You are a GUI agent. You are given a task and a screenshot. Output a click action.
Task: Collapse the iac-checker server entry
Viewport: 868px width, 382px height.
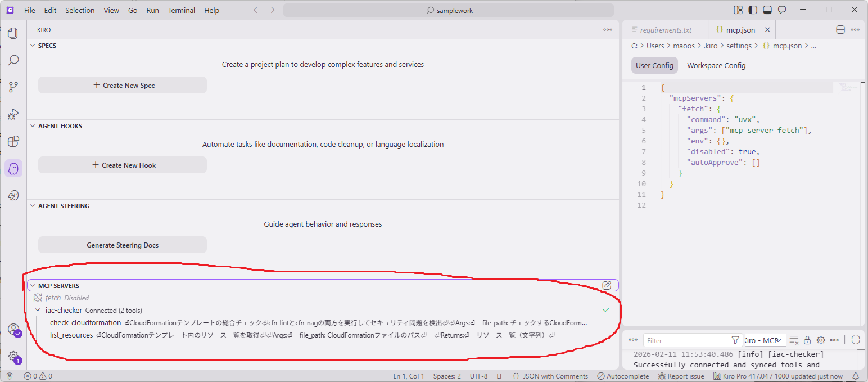[x=38, y=310]
